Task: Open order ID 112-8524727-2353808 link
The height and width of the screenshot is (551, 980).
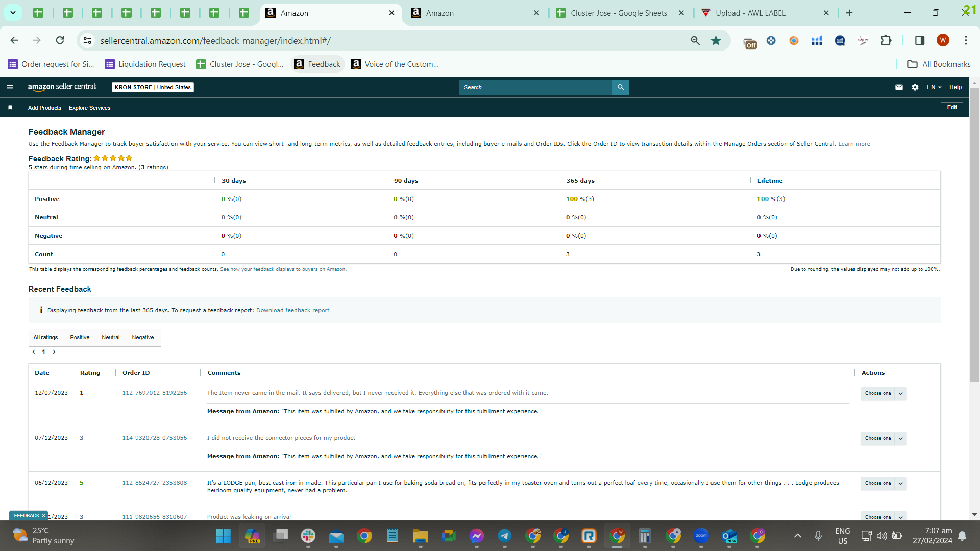Action: [x=155, y=483]
